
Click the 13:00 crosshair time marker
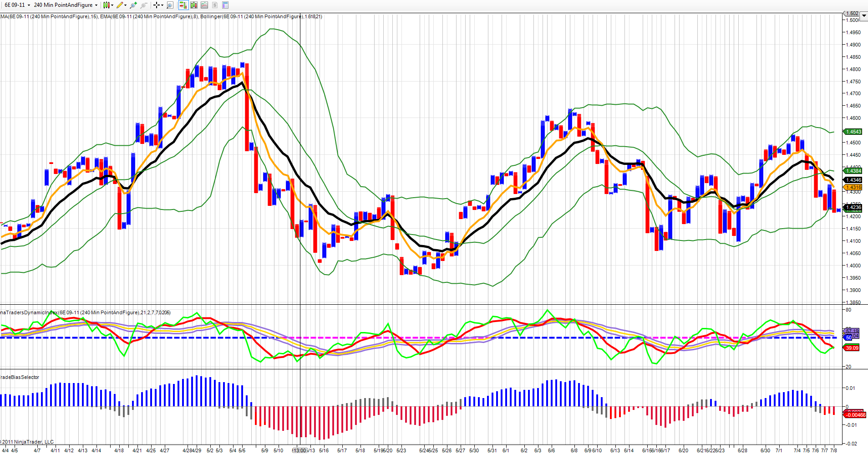300,450
